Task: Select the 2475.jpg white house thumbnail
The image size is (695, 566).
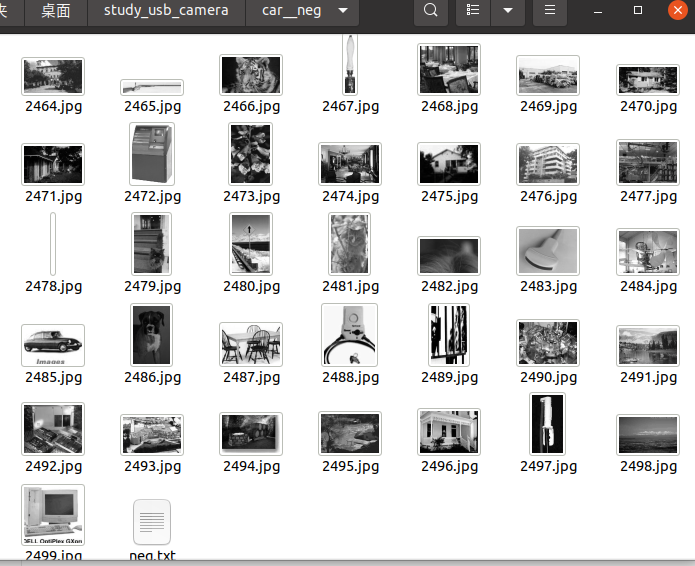Action: 449,164
